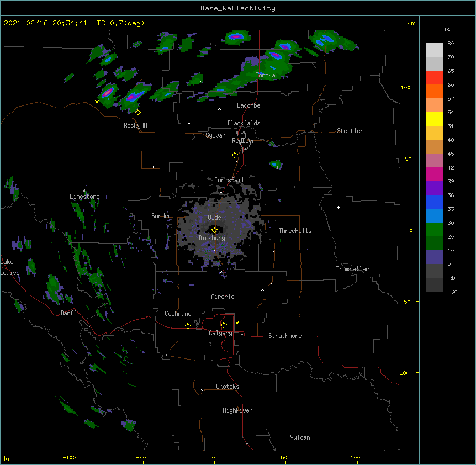Click the Base_Reflectivity title
Image resolution: width=476 pixels, height=465 pixels.
(238, 8)
